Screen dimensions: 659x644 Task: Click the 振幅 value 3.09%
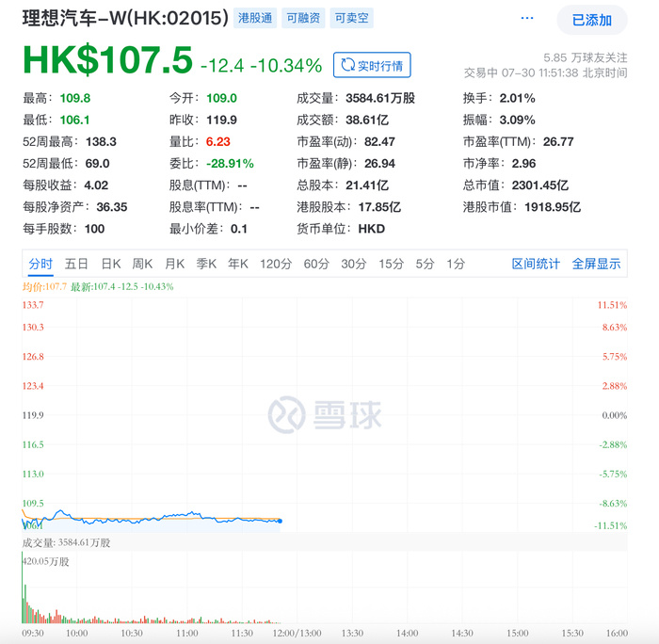pyautogui.click(x=517, y=121)
